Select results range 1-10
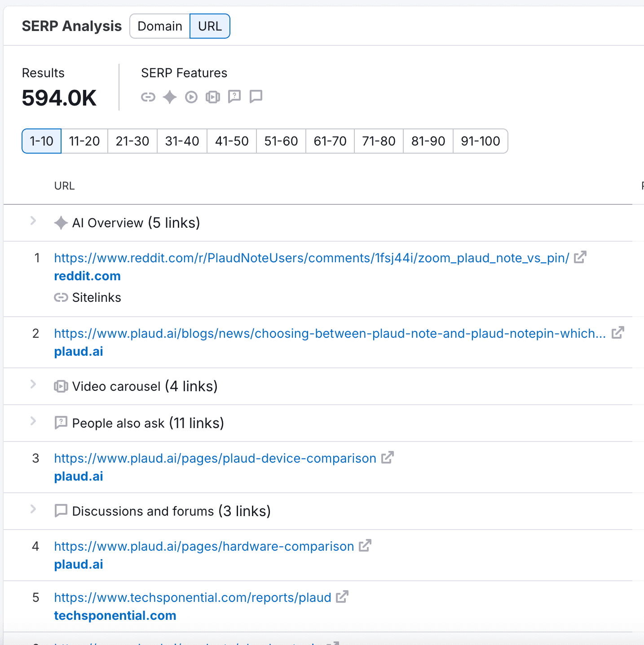Viewport: 644px width, 645px height. [41, 141]
